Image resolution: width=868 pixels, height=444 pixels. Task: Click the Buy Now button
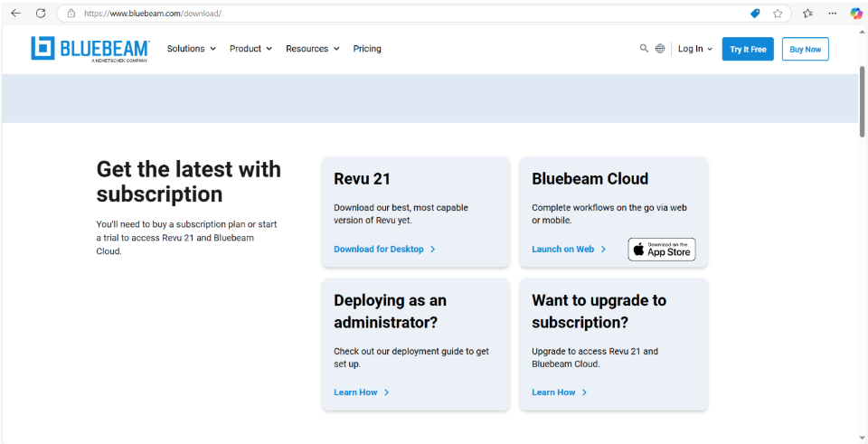(x=805, y=50)
